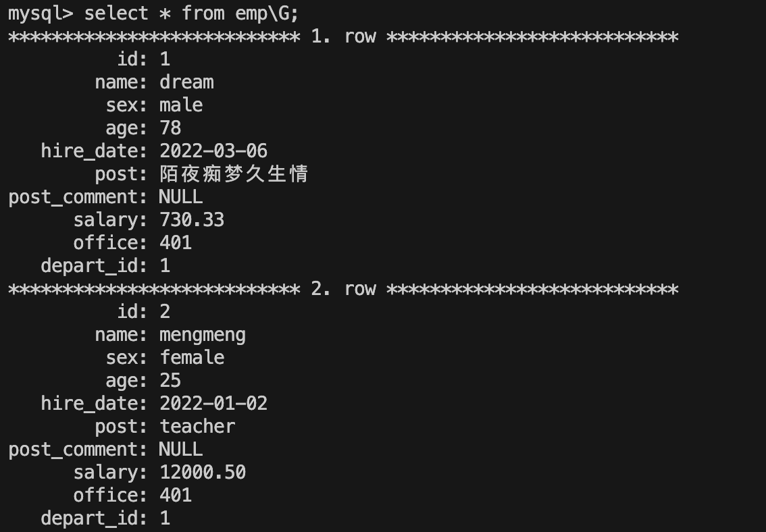Viewport: 766px width, 532px height.
Task: Click the salary value 730.33
Action: click(x=192, y=219)
